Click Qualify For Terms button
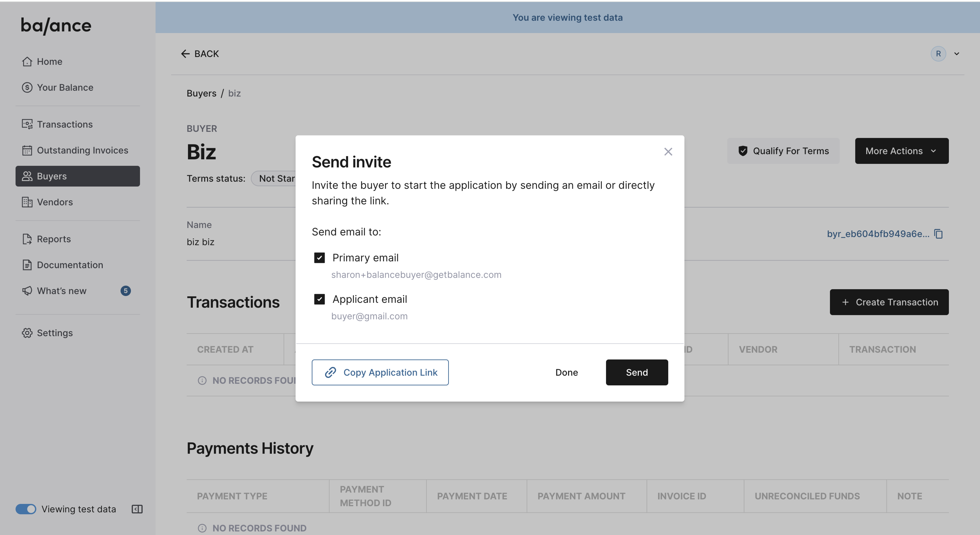This screenshot has height=535, width=980. pos(783,151)
